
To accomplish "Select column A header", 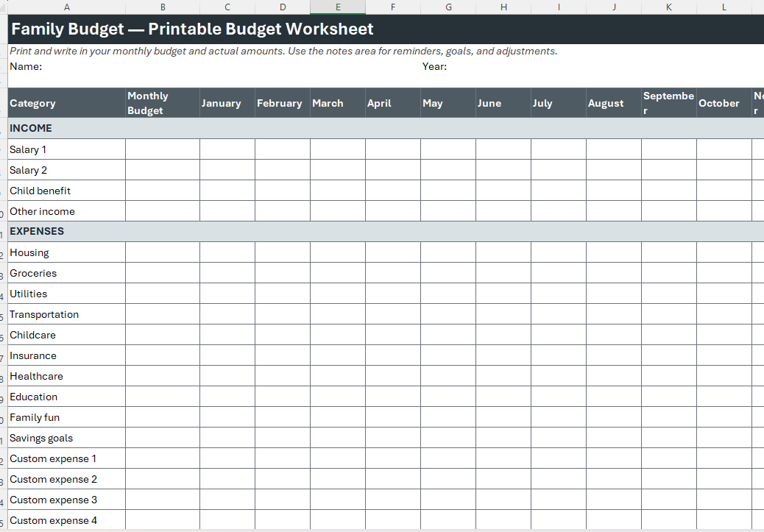I will click(x=67, y=7).
